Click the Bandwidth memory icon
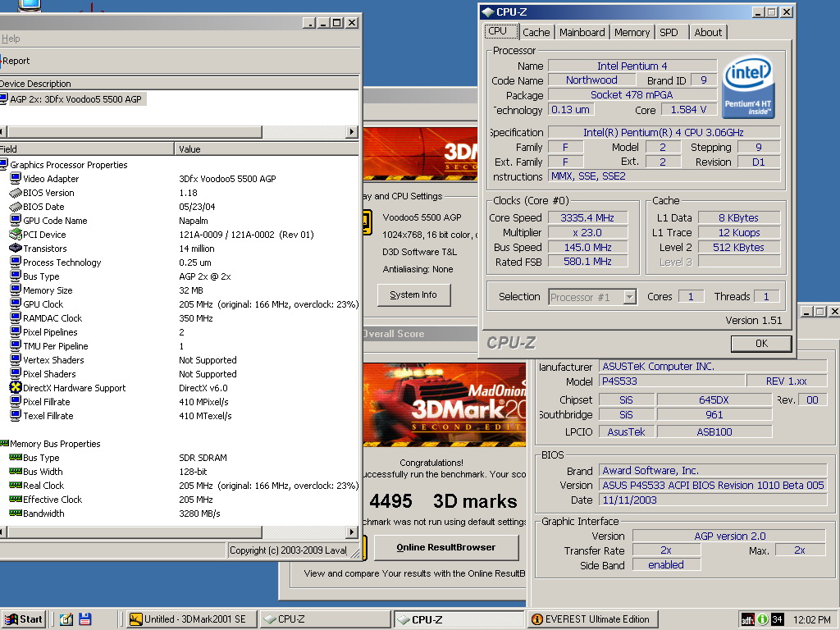The image size is (840, 630). [x=16, y=514]
